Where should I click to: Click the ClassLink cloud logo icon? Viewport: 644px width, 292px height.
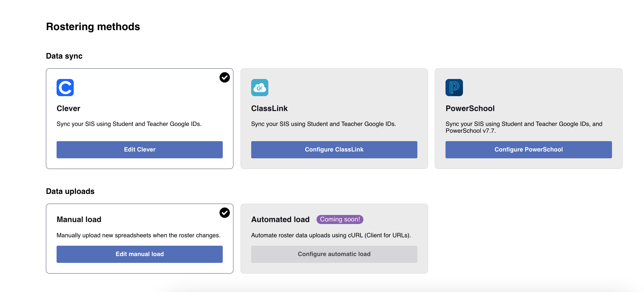[x=260, y=87]
